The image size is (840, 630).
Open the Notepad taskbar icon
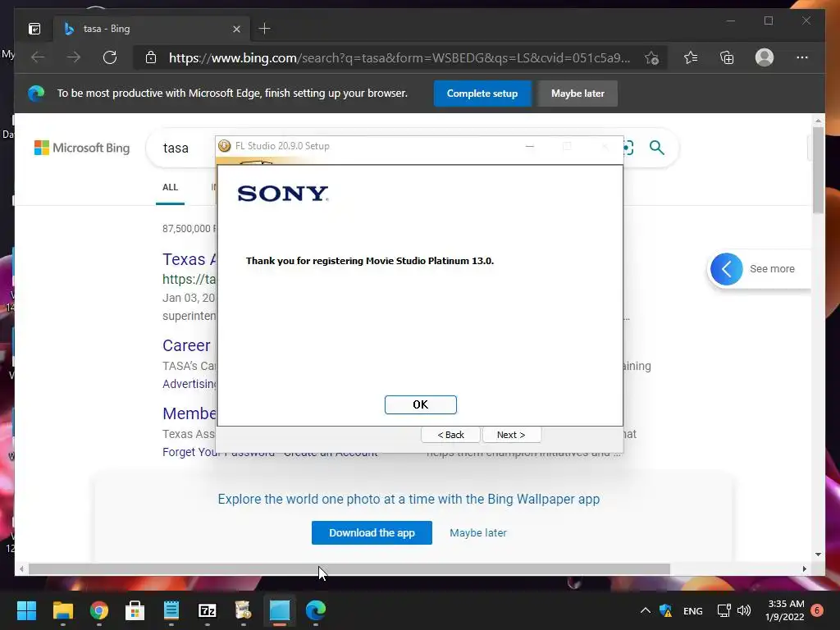(x=171, y=610)
